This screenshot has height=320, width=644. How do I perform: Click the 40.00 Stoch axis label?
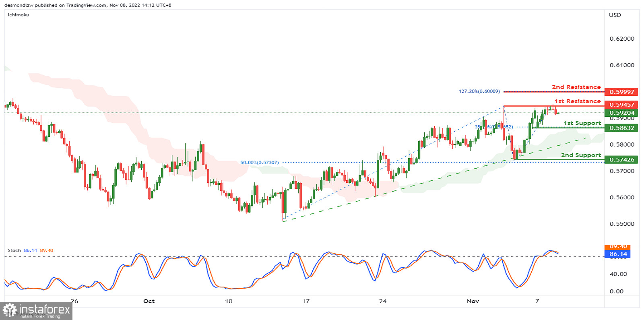(618, 274)
